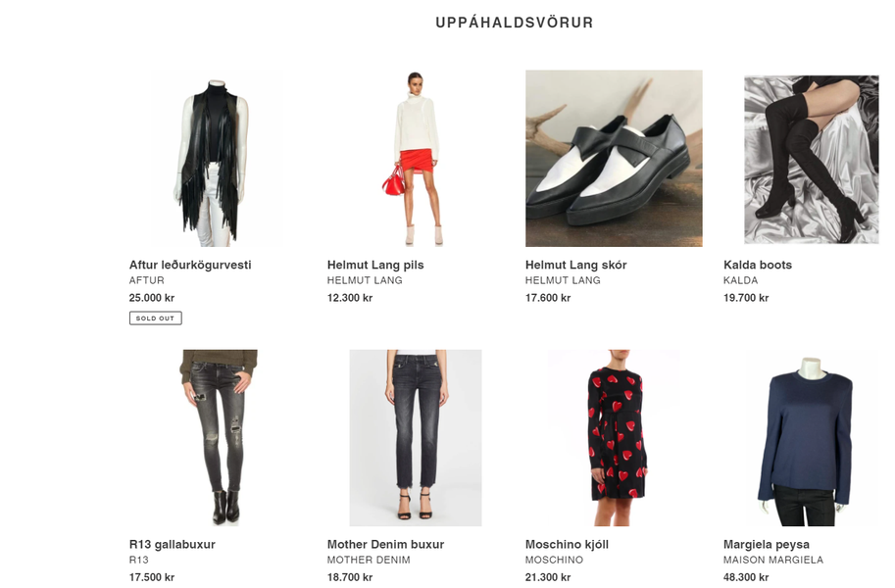Open the Aftur leðurkögurvesti product image
This screenshot has width=895, height=588.
218,158
